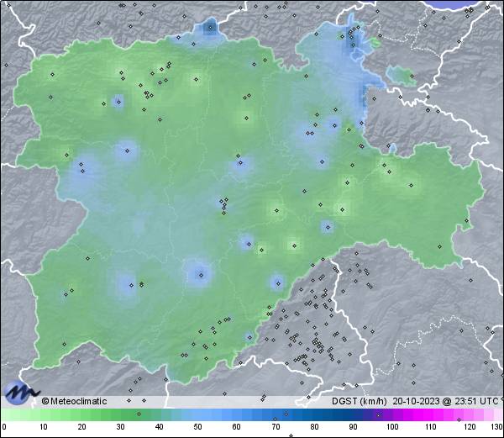This screenshot has width=504, height=438.
Task: Click the 130 label on the scale
Action: click(497, 427)
